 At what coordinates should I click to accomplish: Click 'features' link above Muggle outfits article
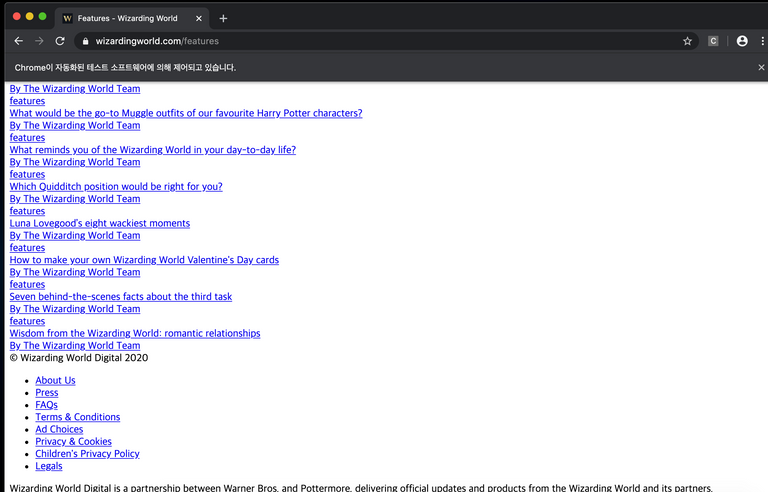[27, 101]
